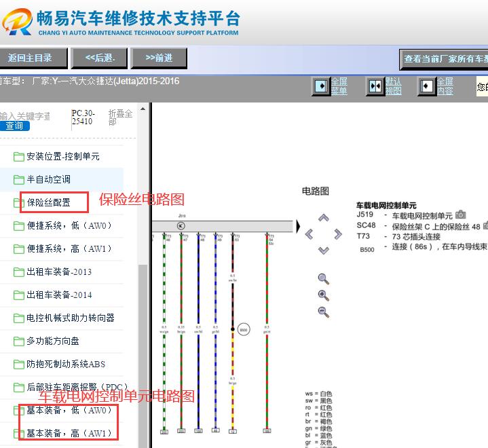Click the plain magnifier reset zoom icon
Image resolution: width=488 pixels, height=448 pixels.
click(323, 279)
